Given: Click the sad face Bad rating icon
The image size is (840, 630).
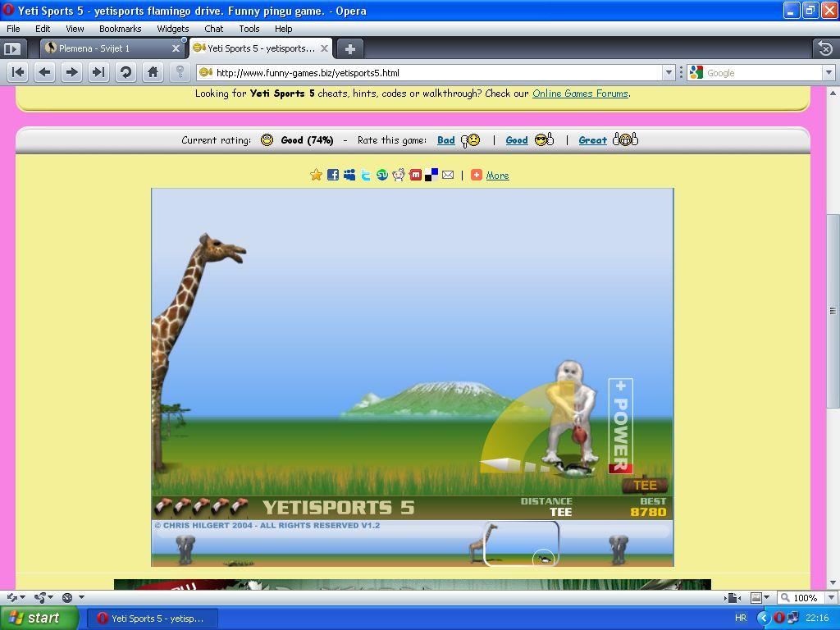Looking at the screenshot, I should 470,140.
